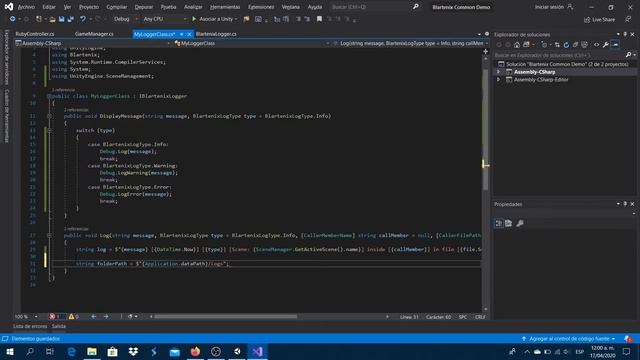Expand the Assembly-CSharp project node
The width and height of the screenshot is (640, 360).
498,72
